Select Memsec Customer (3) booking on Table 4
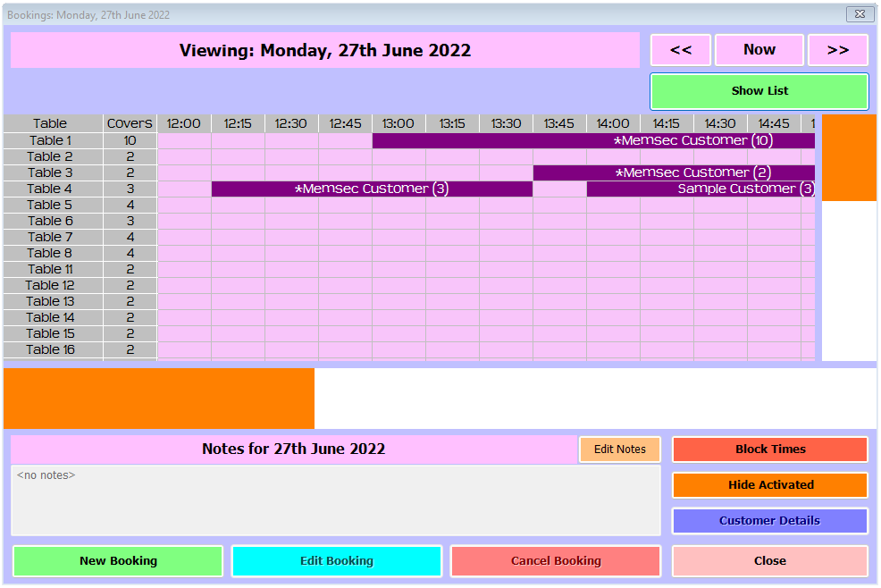 tap(372, 189)
